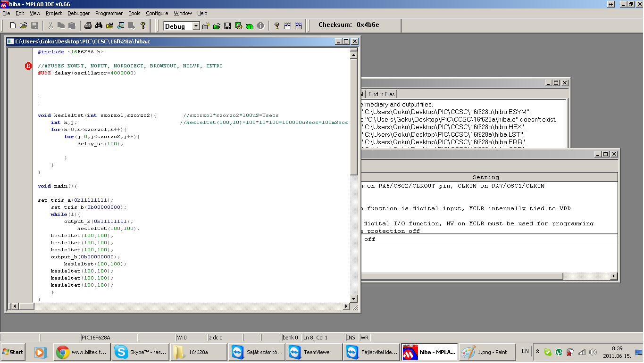Open the Tools menu

134,13
